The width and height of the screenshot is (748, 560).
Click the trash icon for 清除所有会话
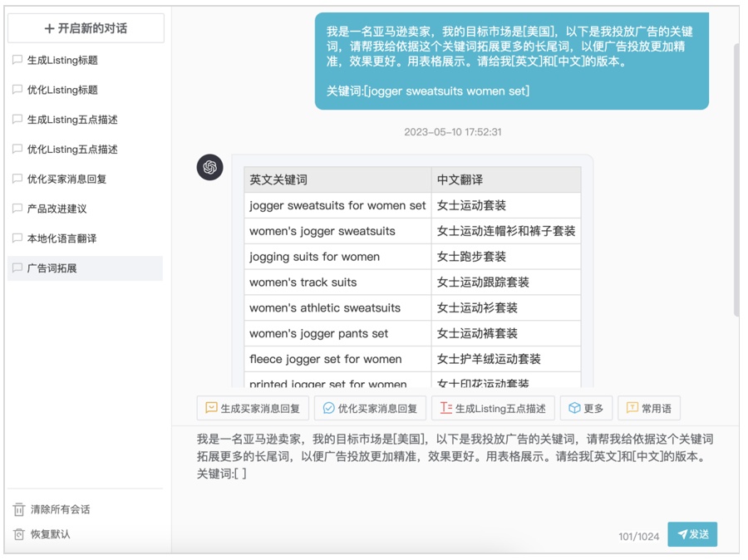[18, 509]
